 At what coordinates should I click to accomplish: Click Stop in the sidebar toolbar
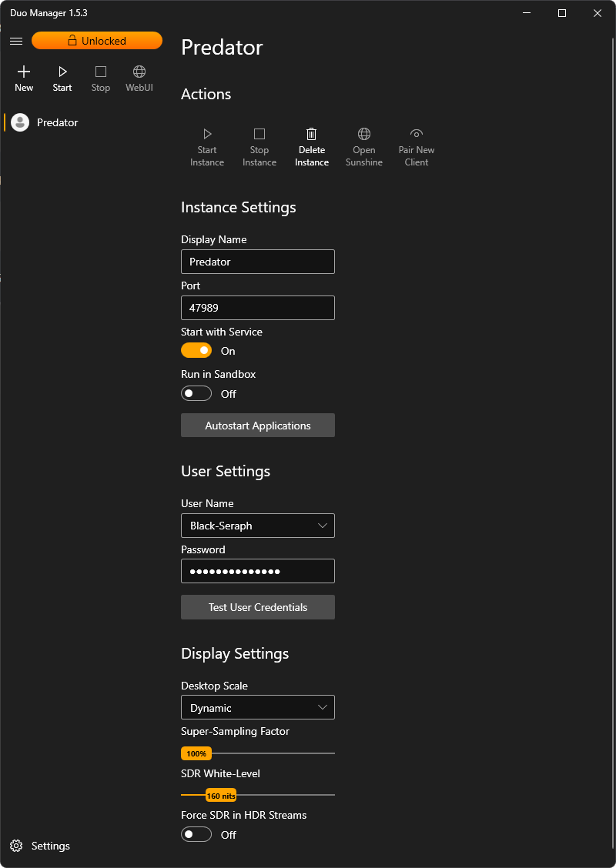pyautogui.click(x=100, y=78)
